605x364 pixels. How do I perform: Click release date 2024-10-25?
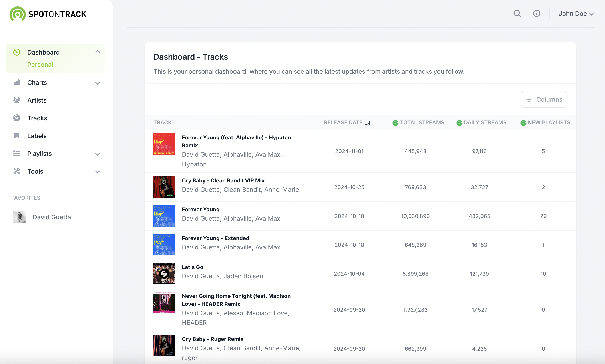click(349, 187)
